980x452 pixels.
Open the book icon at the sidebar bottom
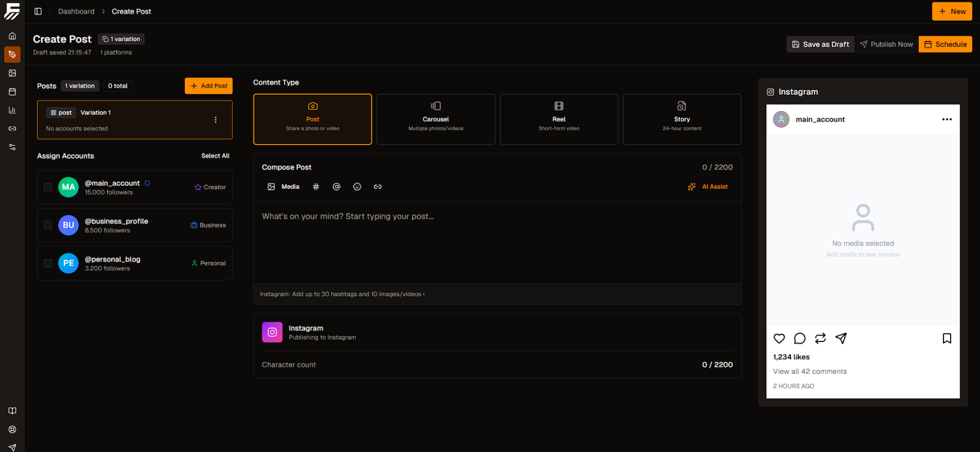[12, 411]
